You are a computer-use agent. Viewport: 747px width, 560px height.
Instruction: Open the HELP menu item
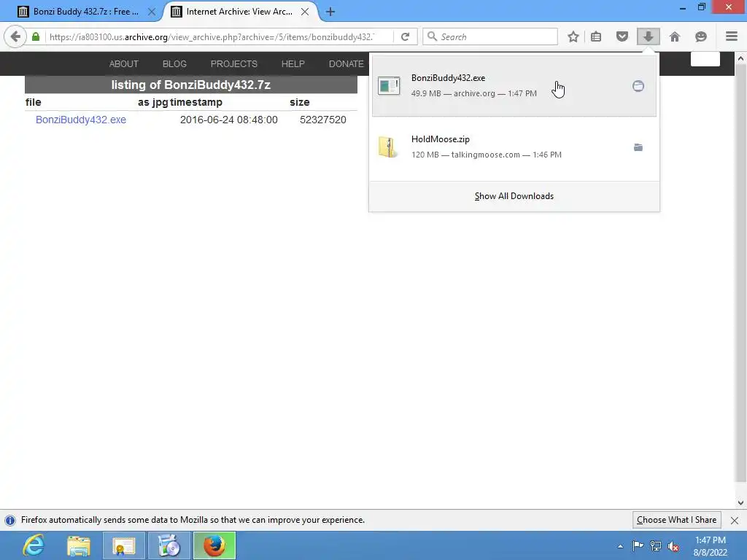point(293,64)
